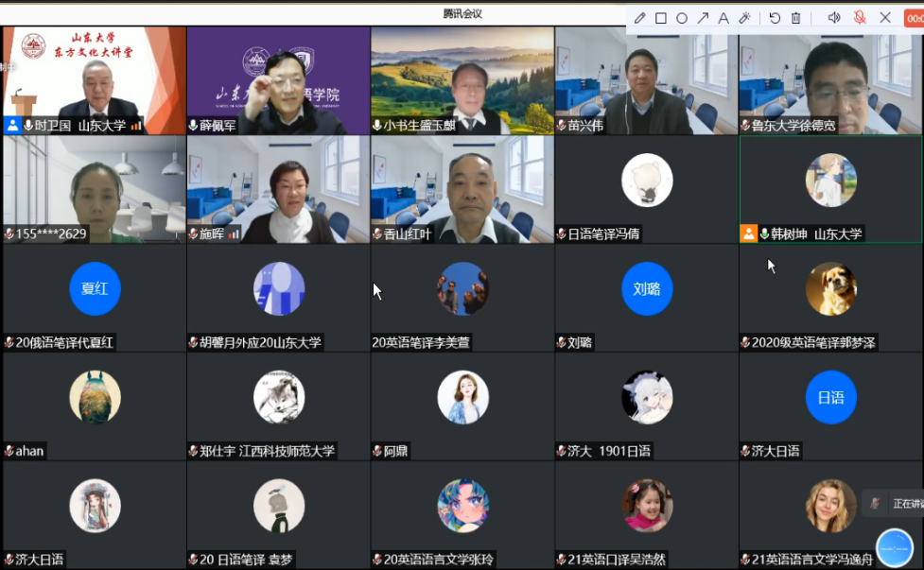Select the laser pointer wand tool
This screenshot has width=924, height=570.
(744, 18)
